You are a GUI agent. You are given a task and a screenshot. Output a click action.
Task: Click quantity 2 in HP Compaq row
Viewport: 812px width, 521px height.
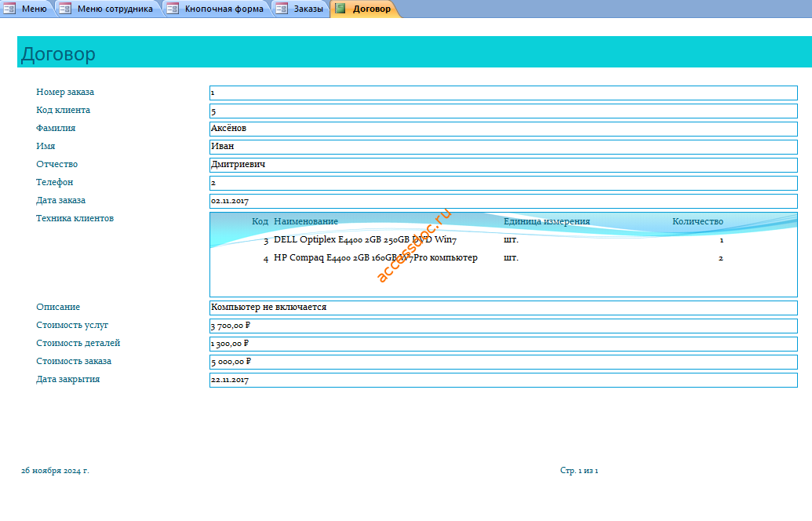pyautogui.click(x=720, y=258)
